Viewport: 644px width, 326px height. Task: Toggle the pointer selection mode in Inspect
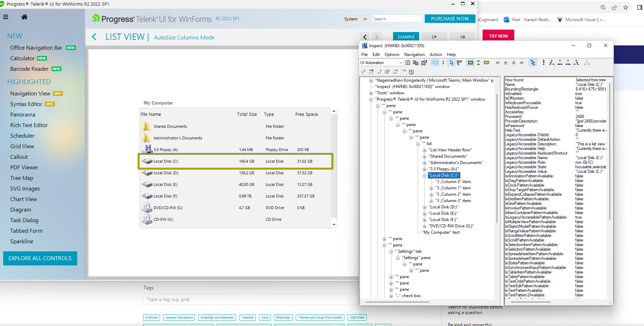point(452,62)
